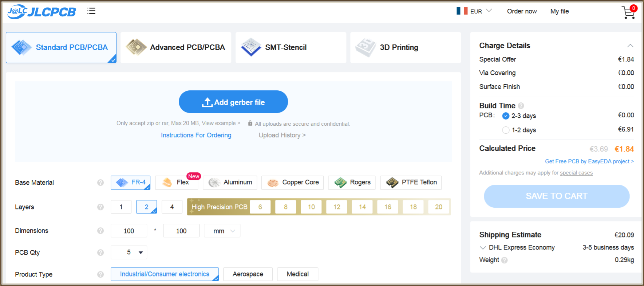Click the first Dimensions input field
Image resolution: width=644 pixels, height=286 pixels.
[129, 231]
